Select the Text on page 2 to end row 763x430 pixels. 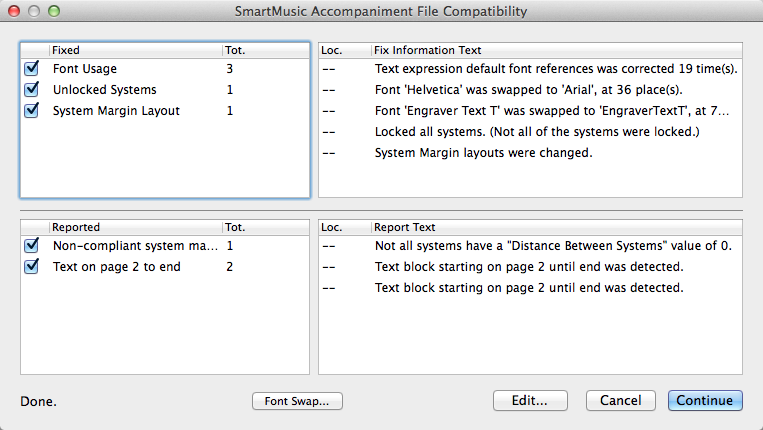tap(165, 267)
